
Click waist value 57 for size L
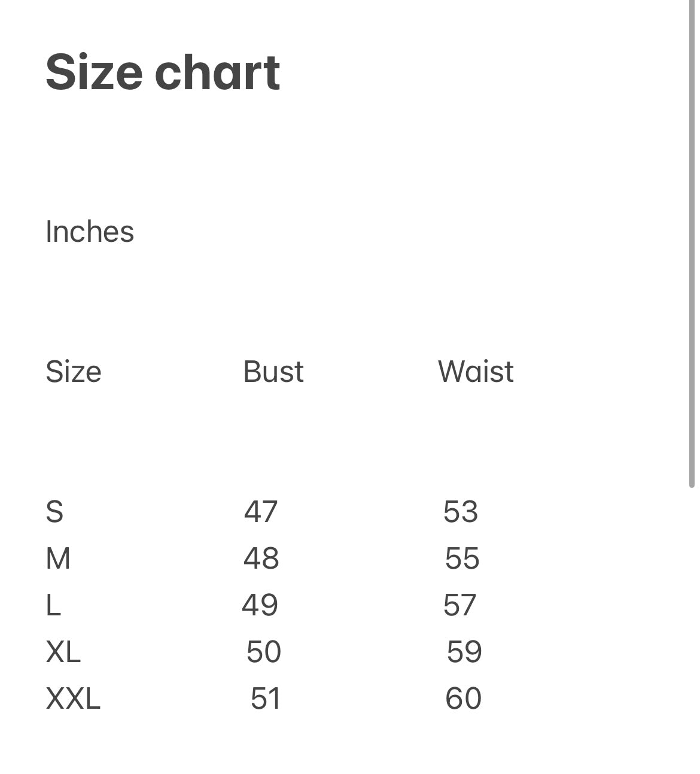459,605
